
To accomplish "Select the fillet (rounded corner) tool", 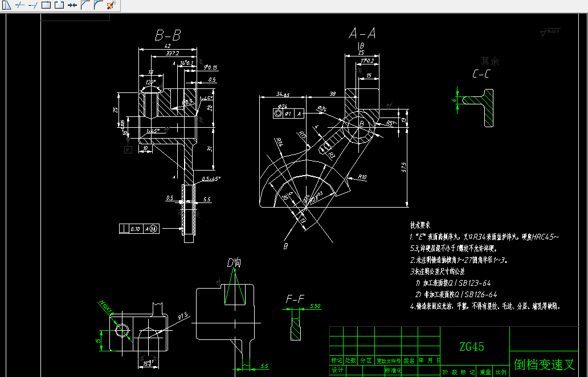I will coord(97,6).
